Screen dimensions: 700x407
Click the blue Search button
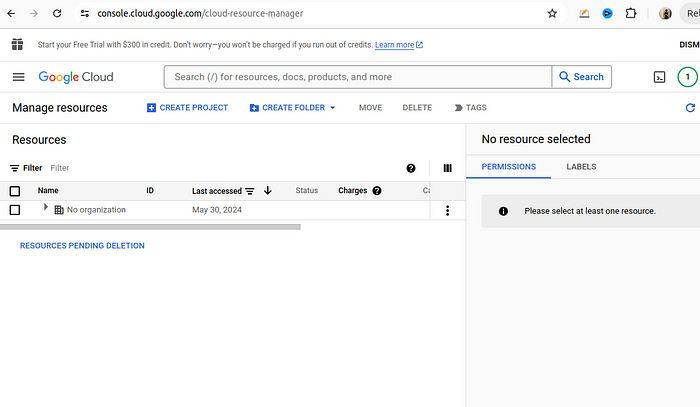pos(582,77)
